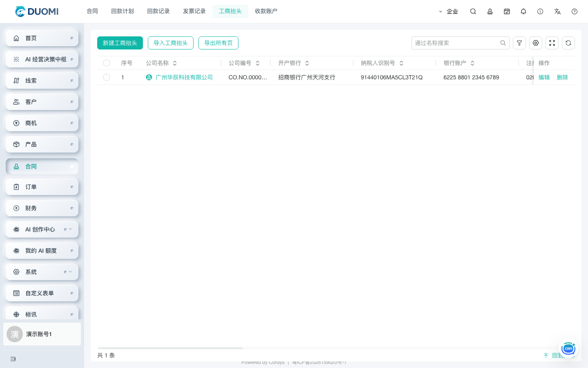Open 客户 in sidebar

tap(42, 102)
